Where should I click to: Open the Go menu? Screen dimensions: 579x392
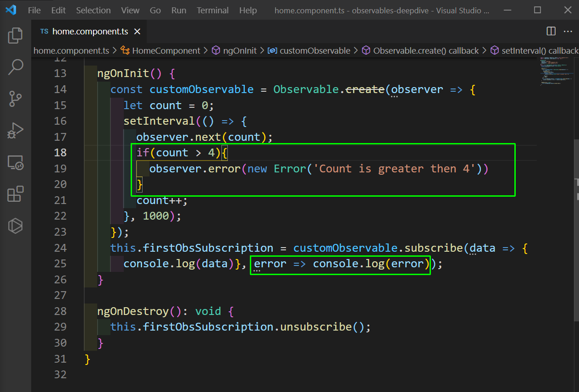[155, 10]
